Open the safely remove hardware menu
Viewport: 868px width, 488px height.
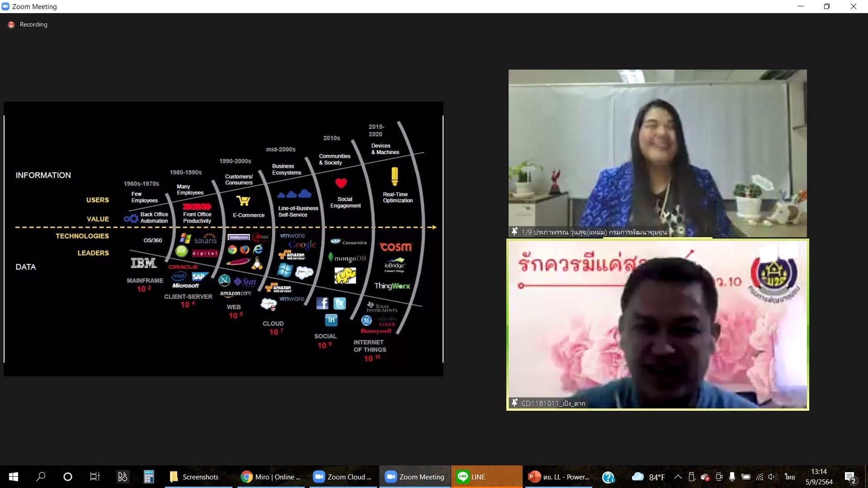tap(692, 477)
